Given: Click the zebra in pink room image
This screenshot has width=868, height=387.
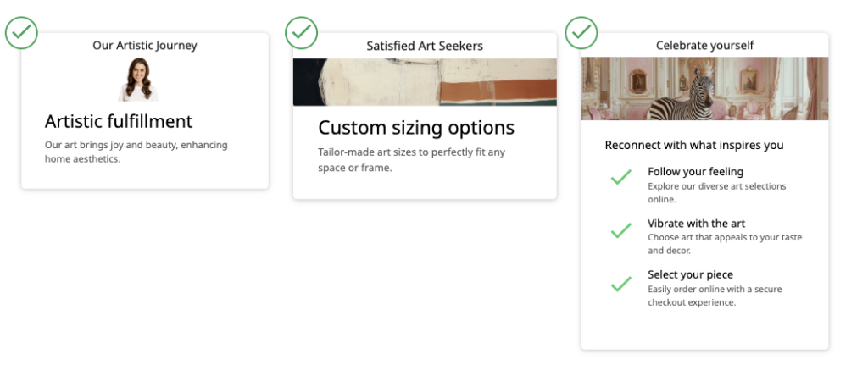Looking at the screenshot, I should tap(704, 89).
